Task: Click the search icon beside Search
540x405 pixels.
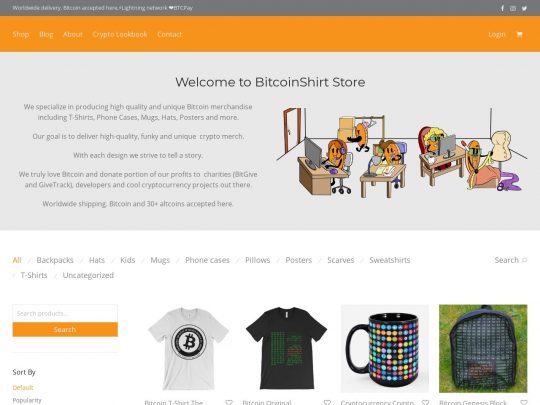Action: (525, 260)
